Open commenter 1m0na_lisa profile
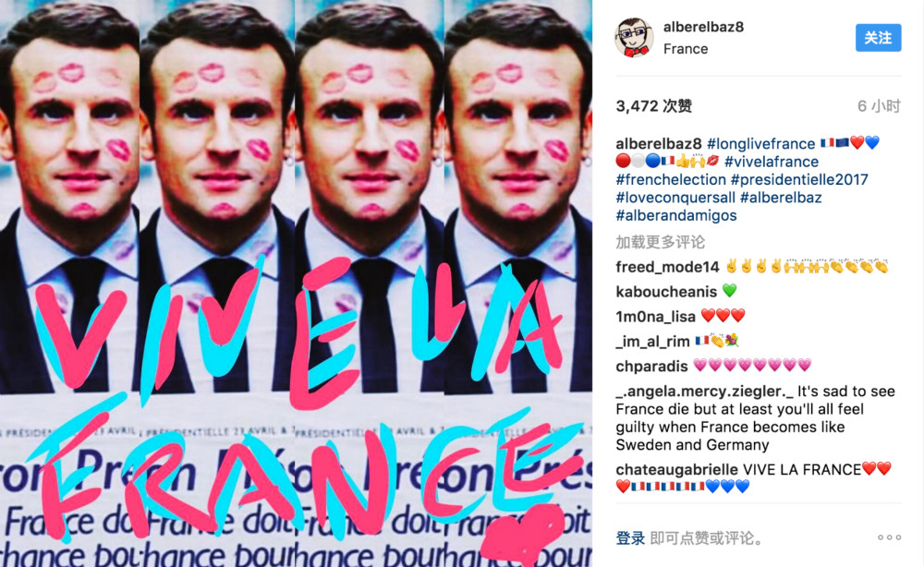924x567 pixels. [x=655, y=317]
